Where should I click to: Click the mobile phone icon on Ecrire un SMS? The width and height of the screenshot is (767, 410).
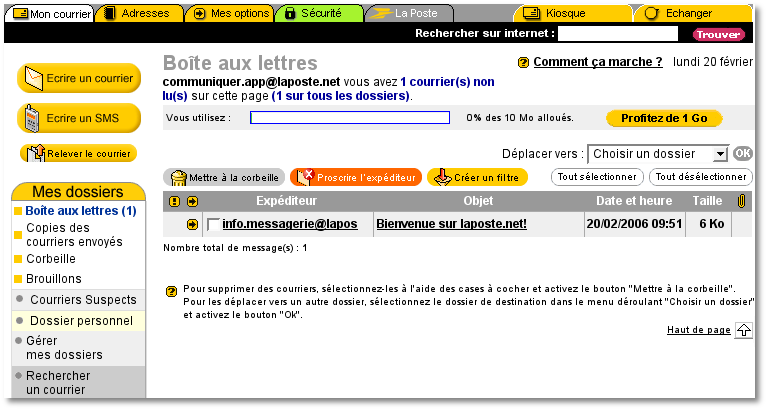pos(32,118)
